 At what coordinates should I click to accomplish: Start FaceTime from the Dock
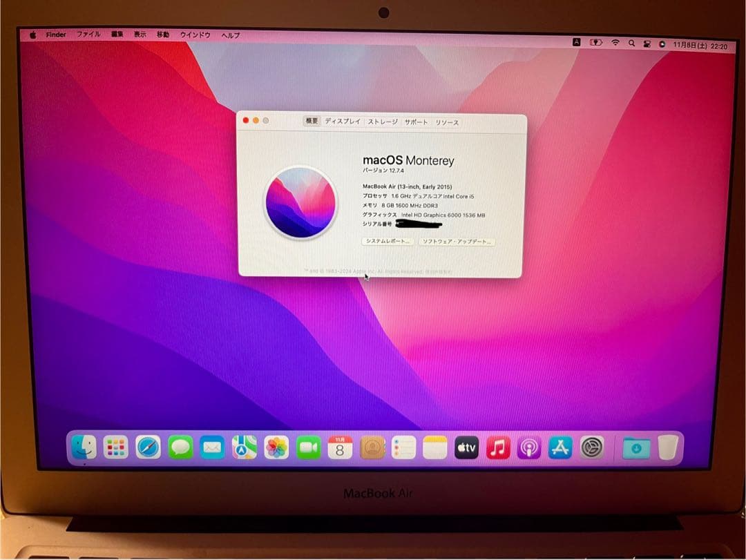(x=307, y=448)
